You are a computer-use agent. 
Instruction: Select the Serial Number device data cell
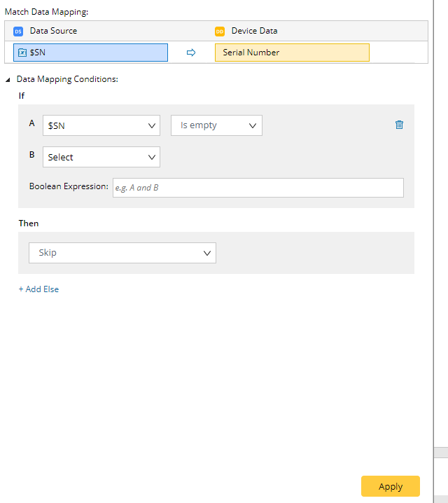(x=291, y=53)
